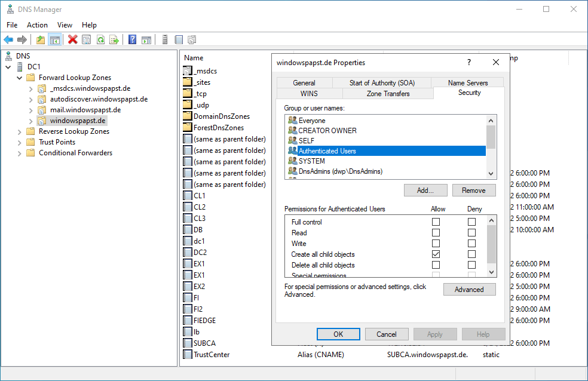Select SYSTEM in the group list
The width and height of the screenshot is (588, 381).
click(x=312, y=161)
